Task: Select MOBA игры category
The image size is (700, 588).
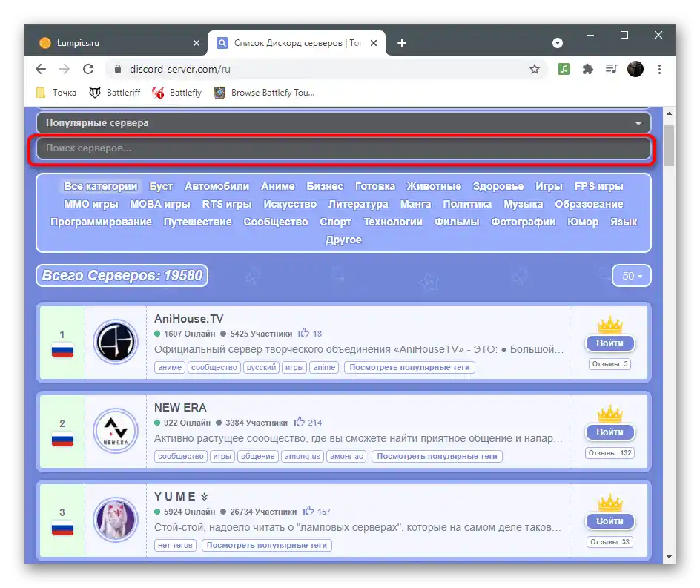Action: click(160, 204)
